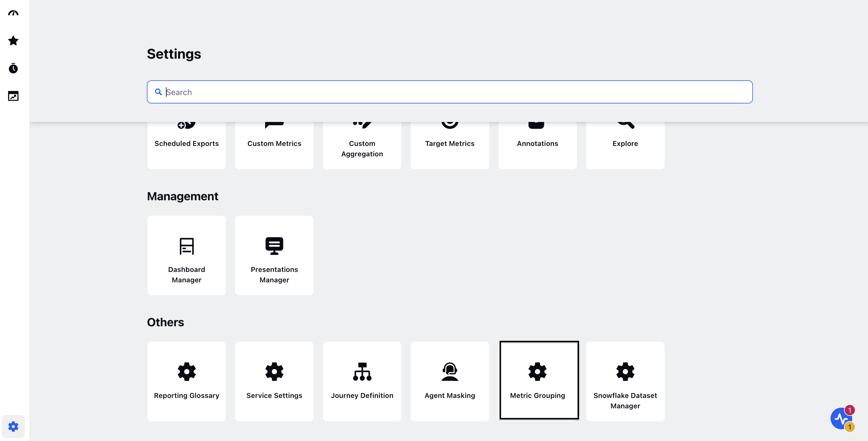Viewport: 868px width, 441px height.
Task: Open Explore card
Action: pyautogui.click(x=625, y=146)
